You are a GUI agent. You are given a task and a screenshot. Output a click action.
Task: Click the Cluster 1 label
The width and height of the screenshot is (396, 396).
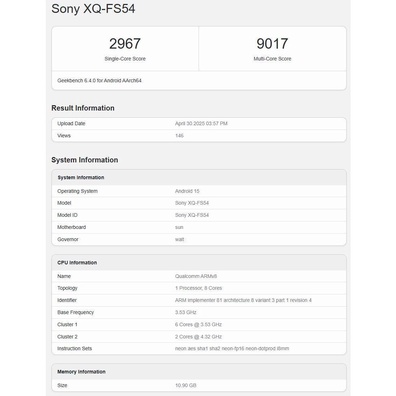click(x=67, y=324)
